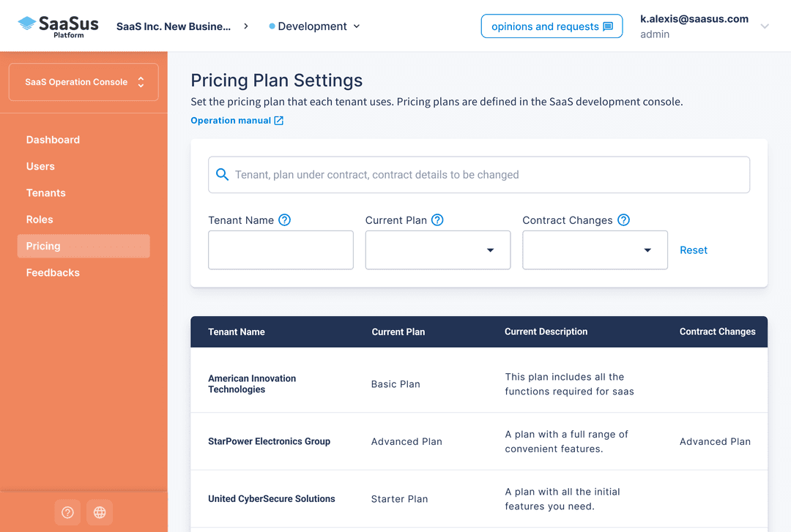Click the globe language icon at bottom left
Screen dimensions: 791x532
100,512
